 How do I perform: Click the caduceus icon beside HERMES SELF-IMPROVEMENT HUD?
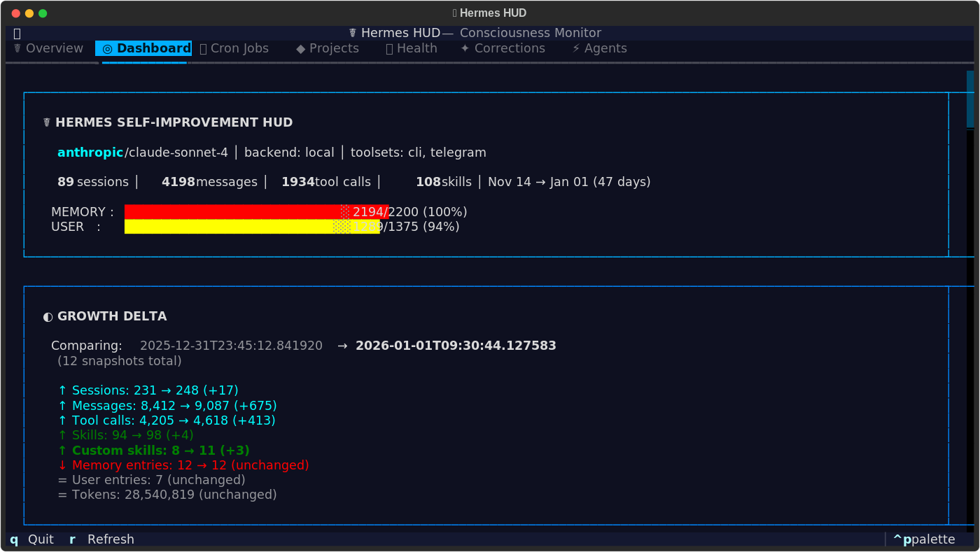click(x=47, y=122)
